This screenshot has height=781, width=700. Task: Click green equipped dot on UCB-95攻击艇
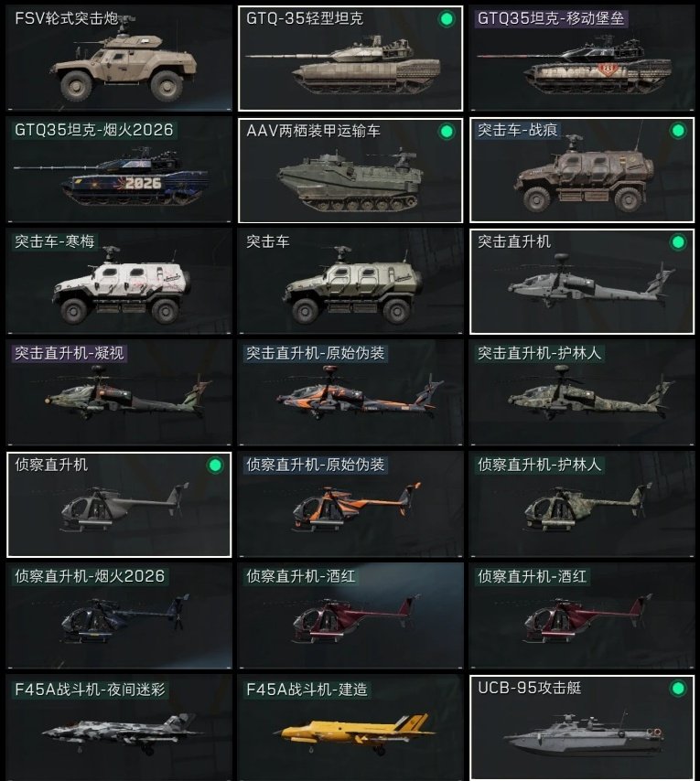point(677,689)
